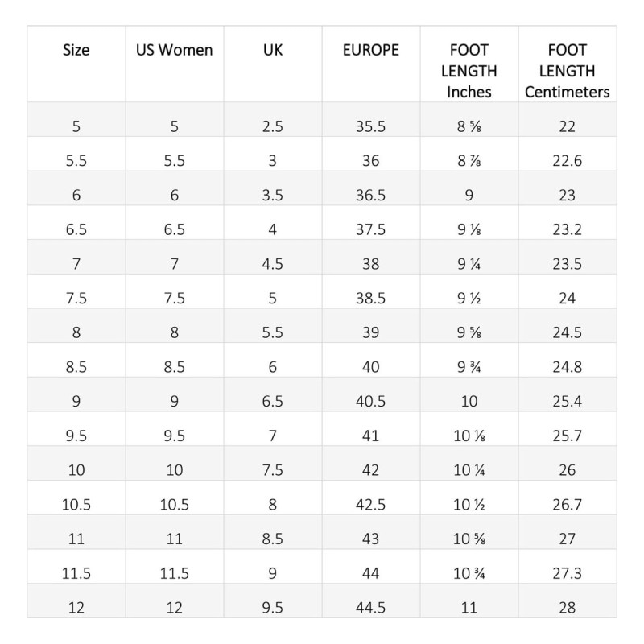Click the 10 ¼ inches cell

pos(469,470)
